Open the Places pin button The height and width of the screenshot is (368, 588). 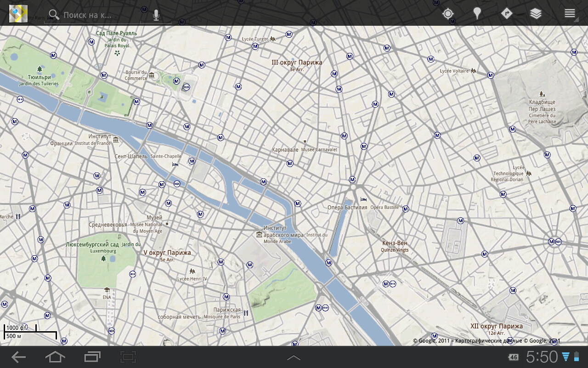point(477,14)
